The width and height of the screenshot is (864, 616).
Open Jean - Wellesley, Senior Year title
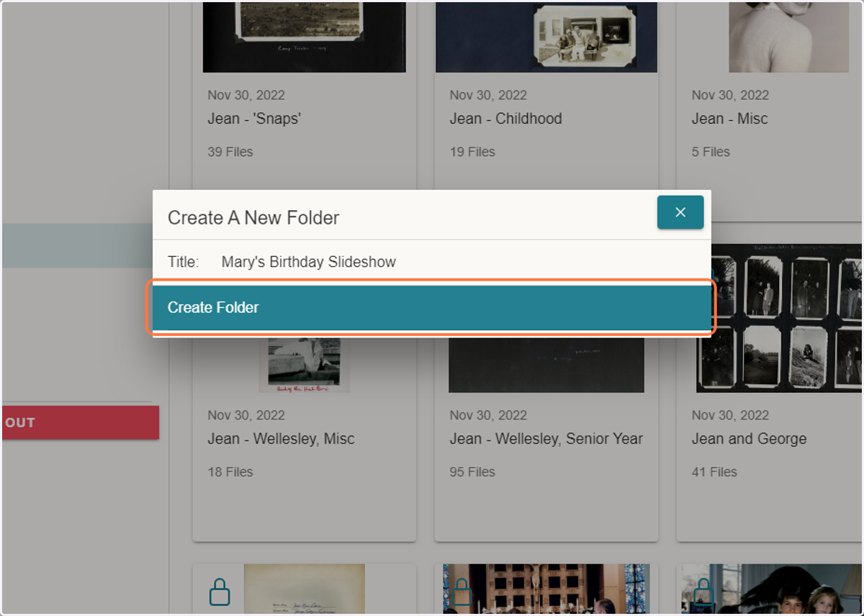coord(546,439)
